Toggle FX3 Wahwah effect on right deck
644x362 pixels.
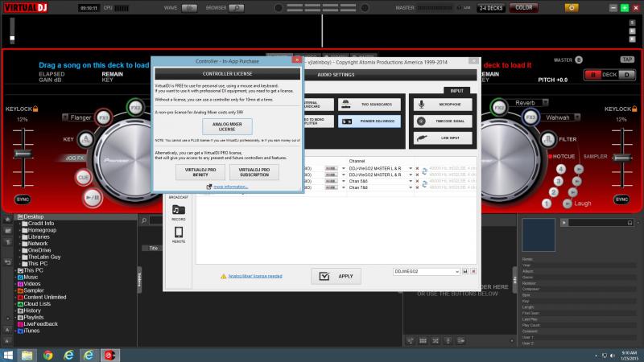[x=530, y=117]
